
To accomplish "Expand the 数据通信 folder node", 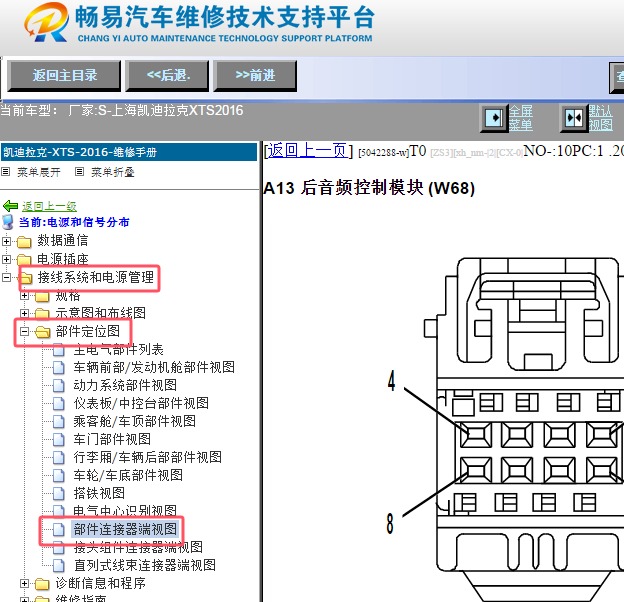I will (x=6, y=241).
